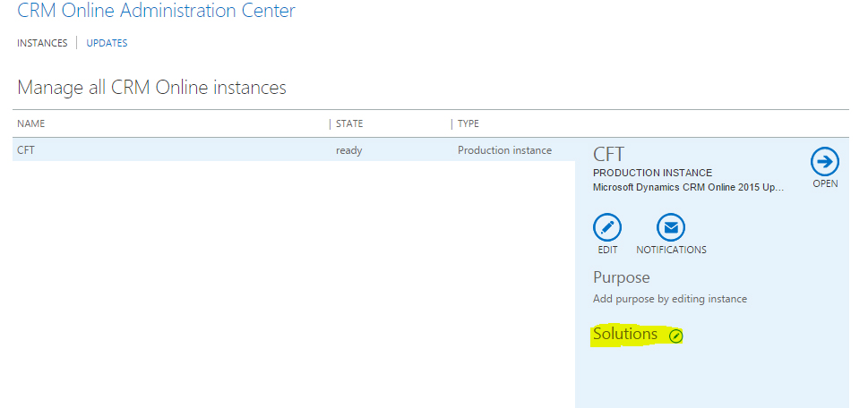The image size is (868, 408).
Task: Click the NOTIFICATIONS text label
Action: pos(671,251)
